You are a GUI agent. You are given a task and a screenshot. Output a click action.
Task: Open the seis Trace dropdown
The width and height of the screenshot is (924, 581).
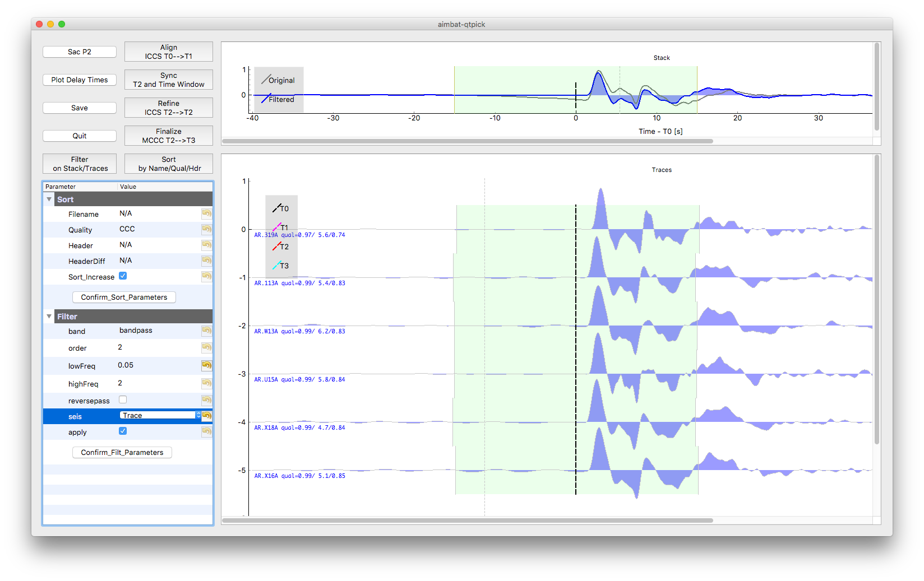coord(160,415)
